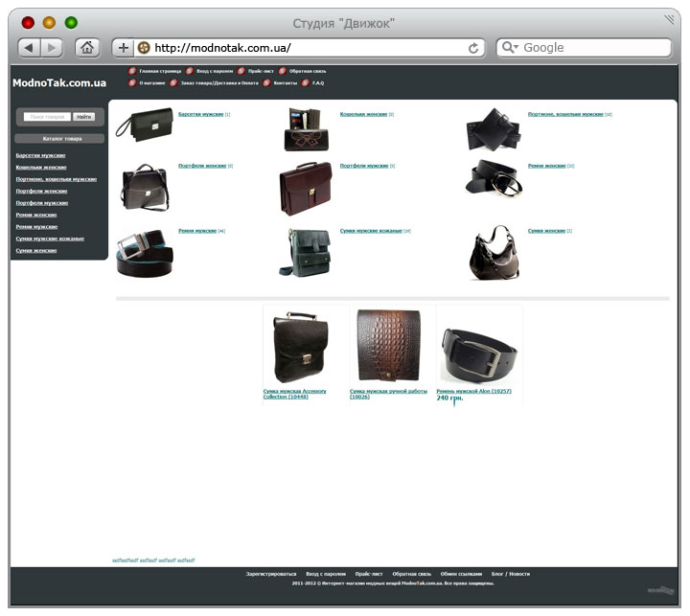
Task: Click the red icon beside Прайс-лист in top menu
Action: pos(241,71)
